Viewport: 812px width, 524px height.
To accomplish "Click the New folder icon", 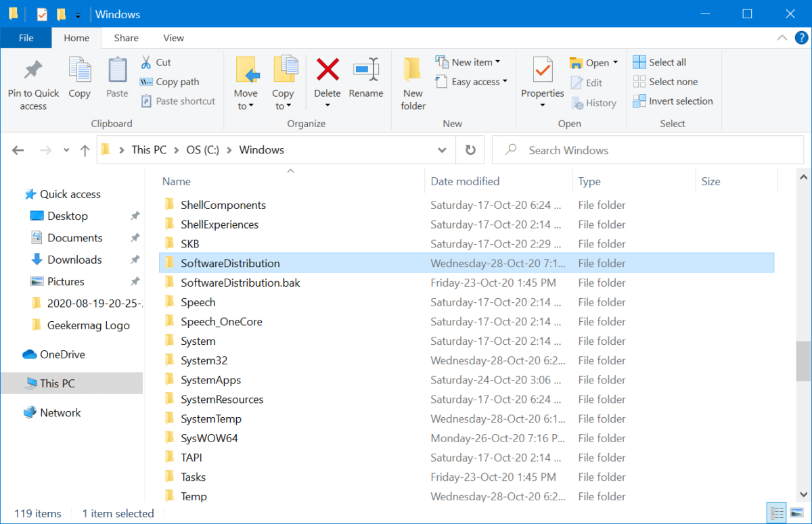I will (x=413, y=70).
